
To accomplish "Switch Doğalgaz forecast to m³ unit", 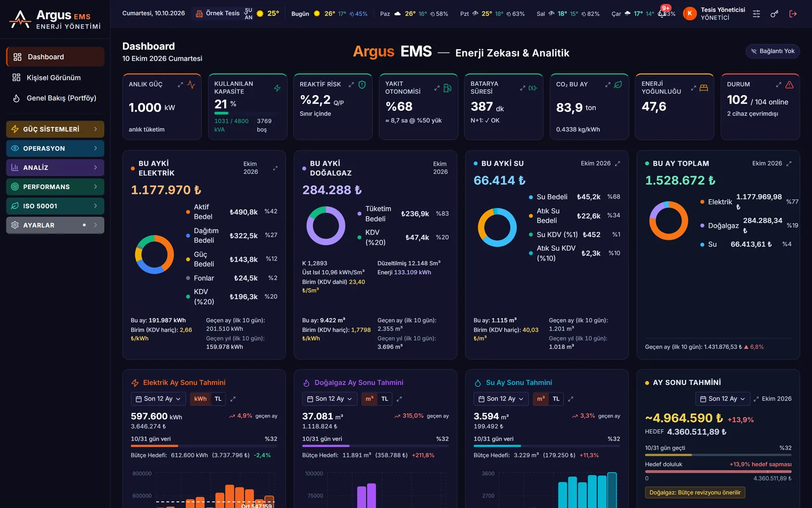I will coord(369,399).
